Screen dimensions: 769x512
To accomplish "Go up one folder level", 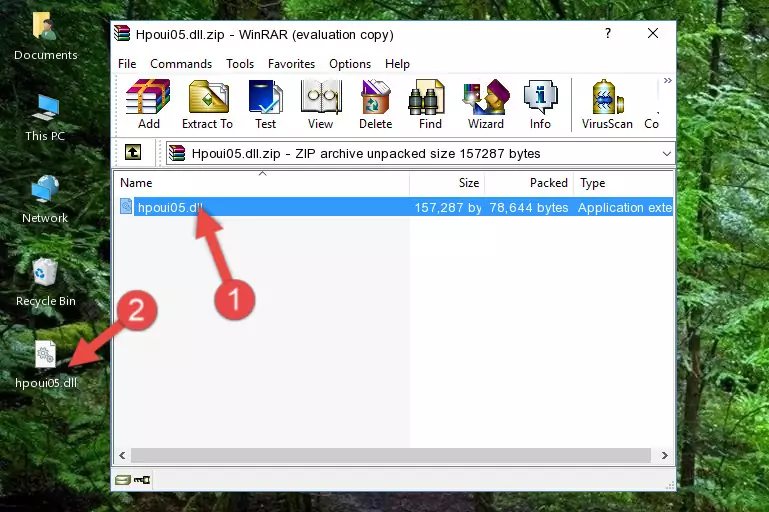I will (x=133, y=153).
